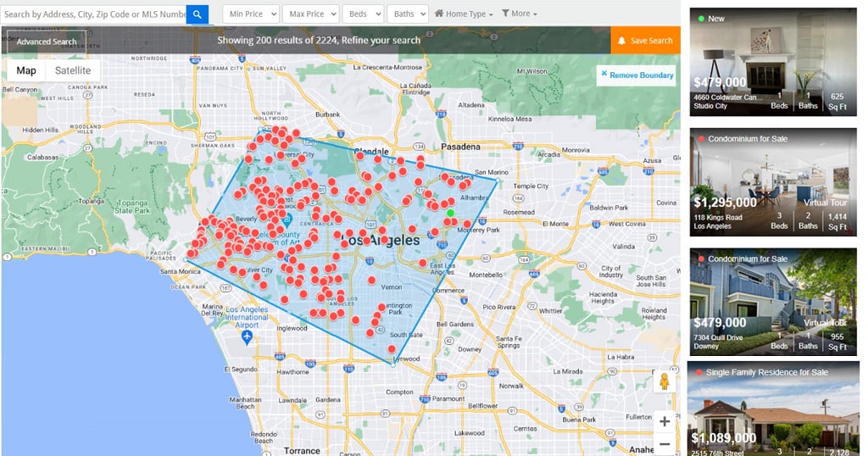The height and width of the screenshot is (456, 868).
Task: Zoom in the map with plus button
Action: point(664,421)
